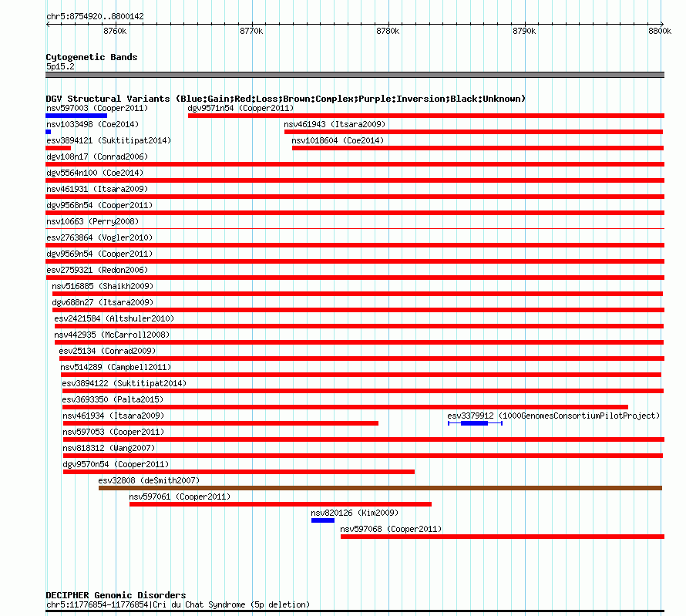Image resolution: width=686 pixels, height=616 pixels.
Task: Click the esv3693350 (Palta2015) label
Action: (113, 399)
